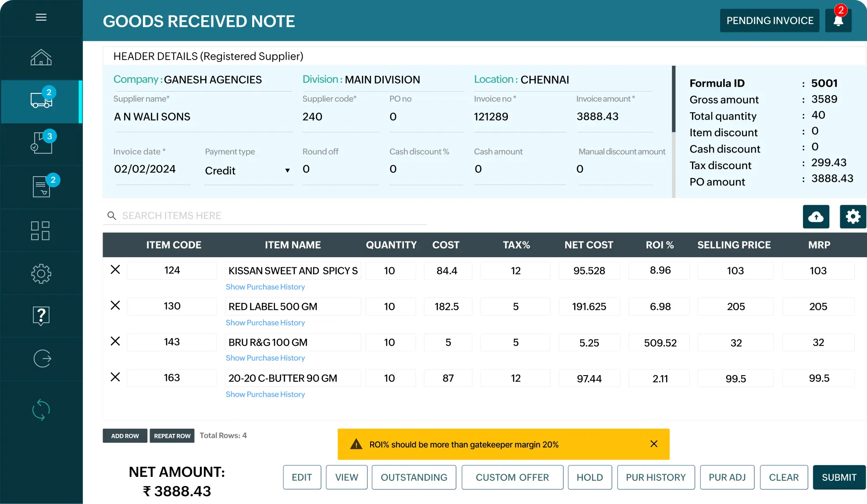This screenshot has height=504, width=867.
Task: Switch to PENDING INVOICE view
Action: [x=769, y=20]
